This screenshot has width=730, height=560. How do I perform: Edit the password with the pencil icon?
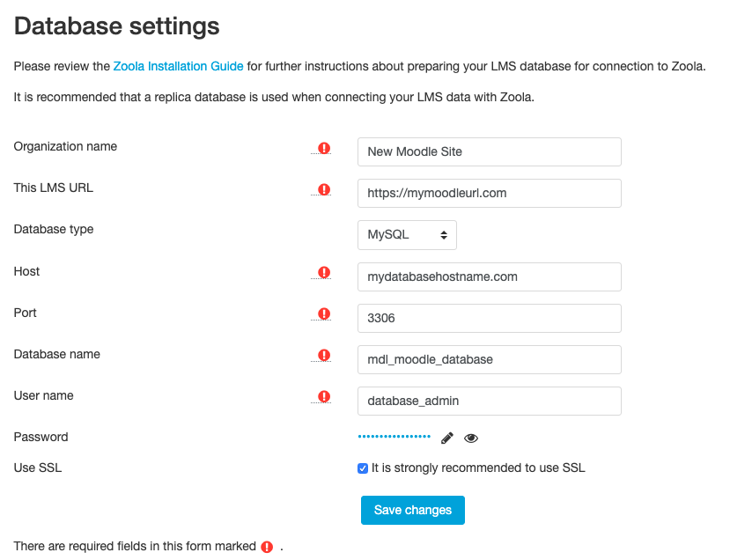point(447,438)
